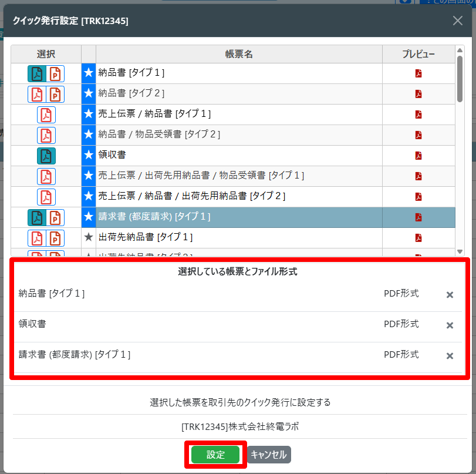
Task: Click the green 設定 button
Action: [x=215, y=455]
